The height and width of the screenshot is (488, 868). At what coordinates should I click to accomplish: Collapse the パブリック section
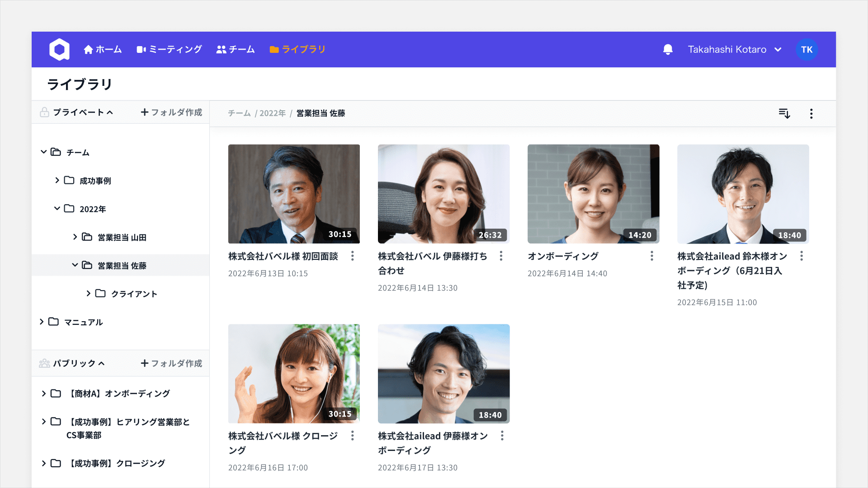[x=101, y=363]
